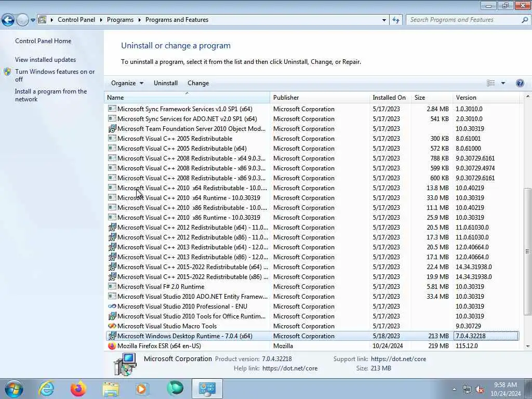Select Microsoft Sync Services for ADO.NET icon

(x=112, y=118)
